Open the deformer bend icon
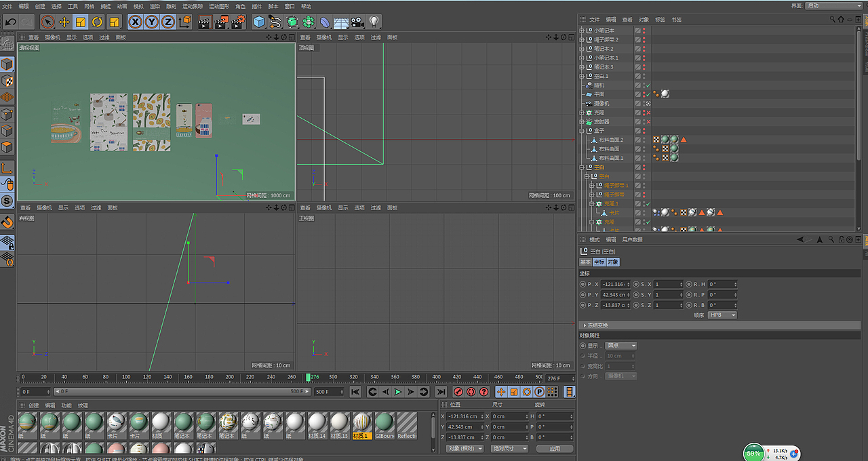 [x=325, y=22]
